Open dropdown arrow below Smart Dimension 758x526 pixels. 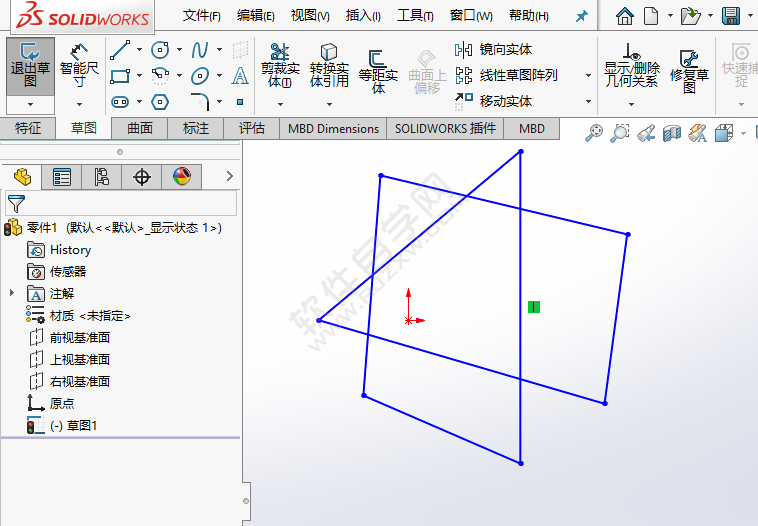79,104
